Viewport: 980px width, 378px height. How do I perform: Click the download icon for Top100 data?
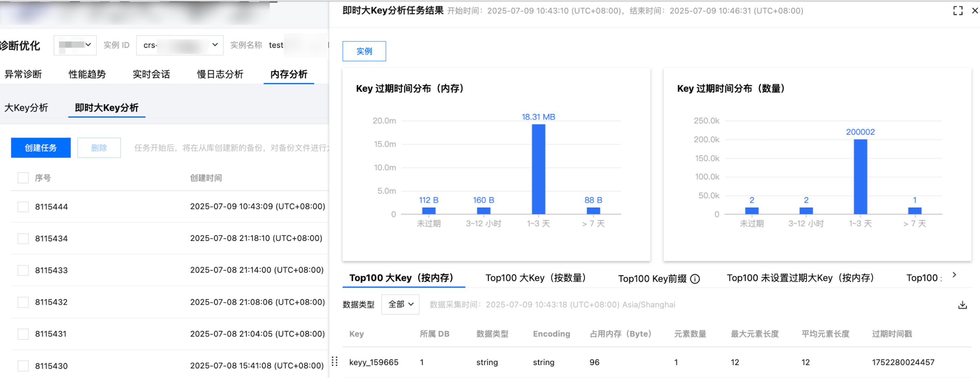(x=962, y=305)
